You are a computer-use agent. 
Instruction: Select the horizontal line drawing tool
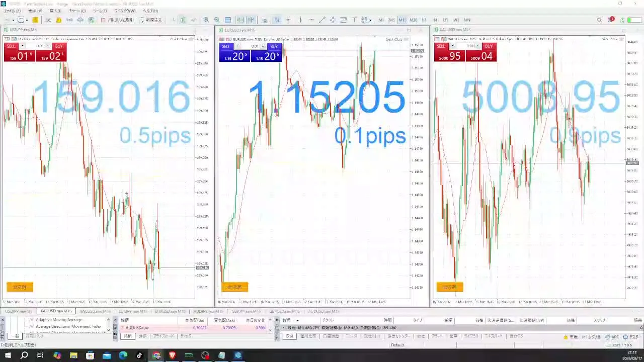[x=311, y=20]
